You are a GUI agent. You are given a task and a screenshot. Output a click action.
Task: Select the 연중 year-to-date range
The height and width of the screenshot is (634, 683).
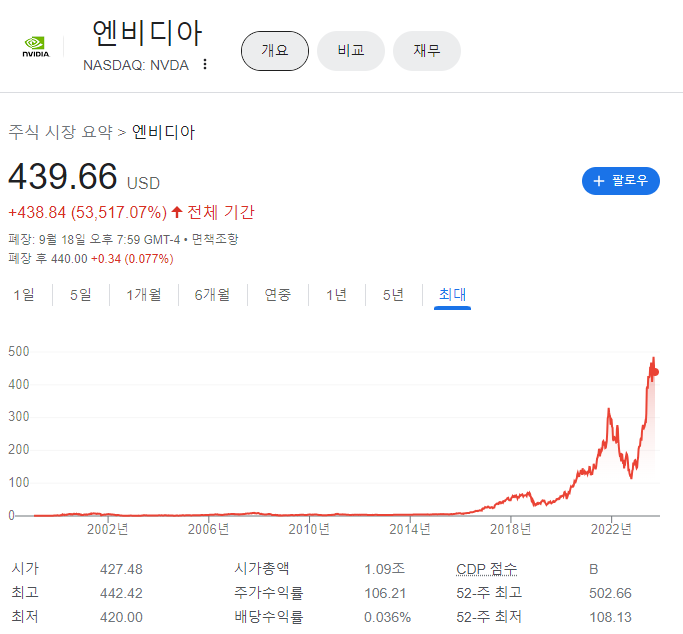(277, 295)
